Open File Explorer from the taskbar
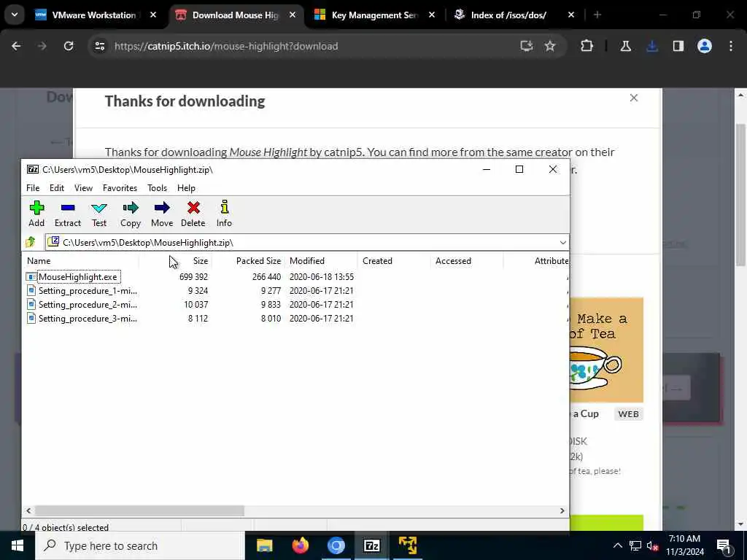 pos(264,545)
